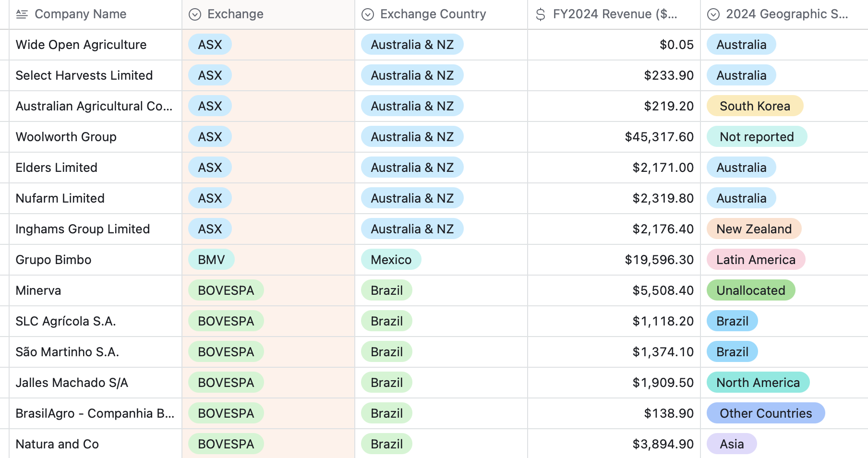Select the $1,118.20 revenue cell
Viewport: 868px width, 458px height.
pos(614,321)
